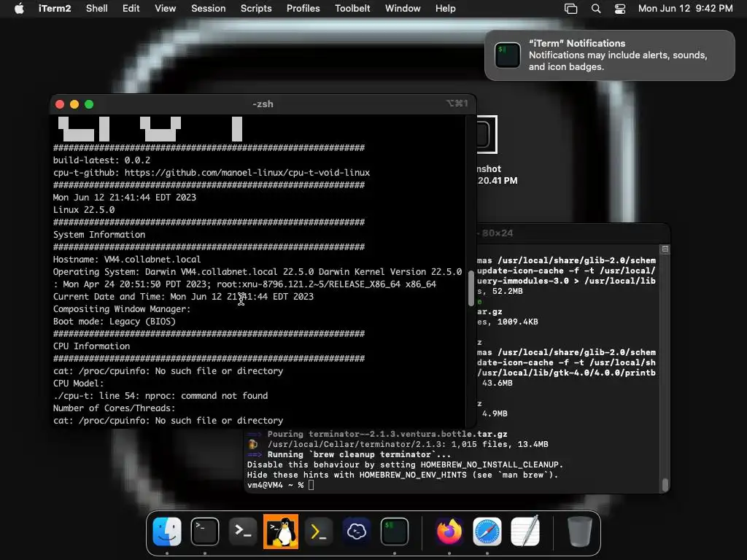This screenshot has width=747, height=560.
Task: Click the prompt line vm4@VM4 in Terminal
Action: (x=281, y=485)
